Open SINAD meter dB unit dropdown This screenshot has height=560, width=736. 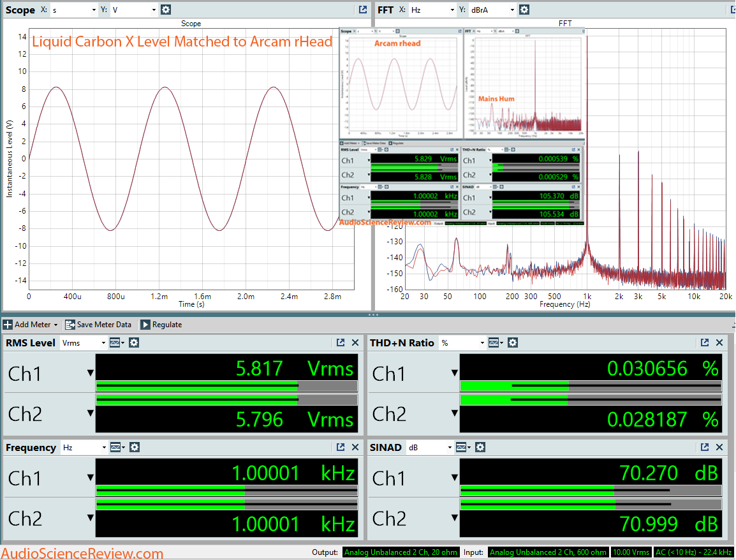pyautogui.click(x=430, y=447)
